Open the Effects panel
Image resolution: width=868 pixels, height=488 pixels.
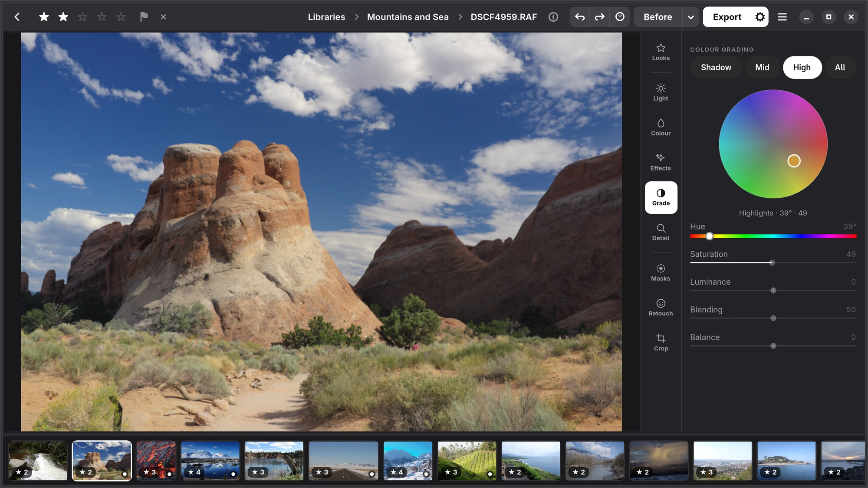point(661,162)
